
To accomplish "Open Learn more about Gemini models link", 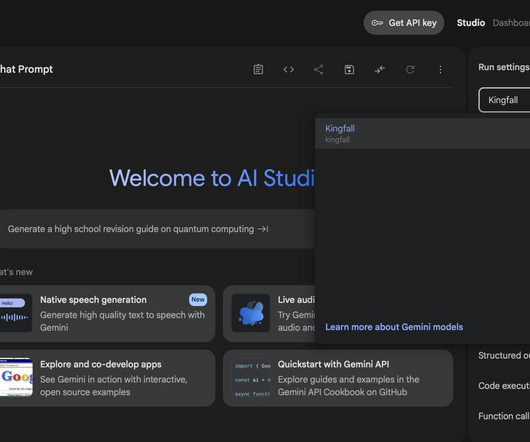I will coord(394,327).
